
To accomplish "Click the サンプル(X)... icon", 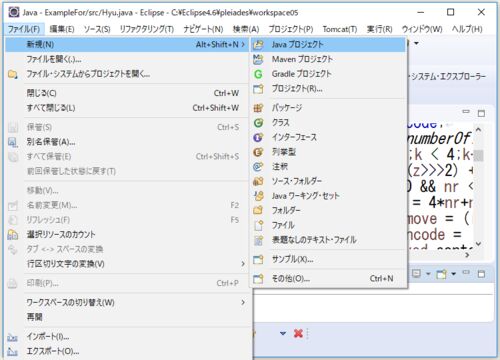I will pos(258,259).
